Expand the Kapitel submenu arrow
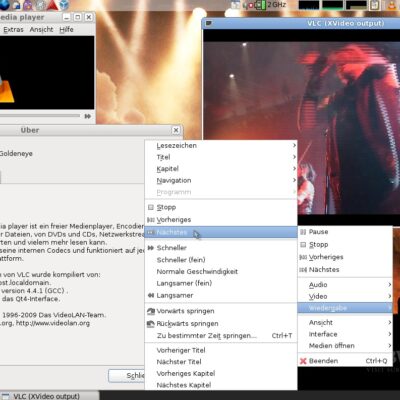The image size is (400, 400). click(x=294, y=169)
